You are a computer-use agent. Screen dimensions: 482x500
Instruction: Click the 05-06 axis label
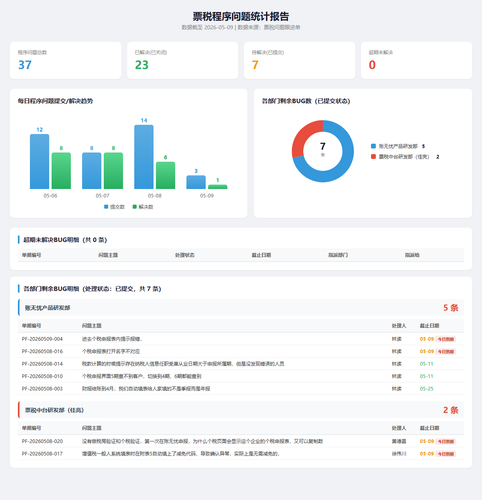[50, 196]
